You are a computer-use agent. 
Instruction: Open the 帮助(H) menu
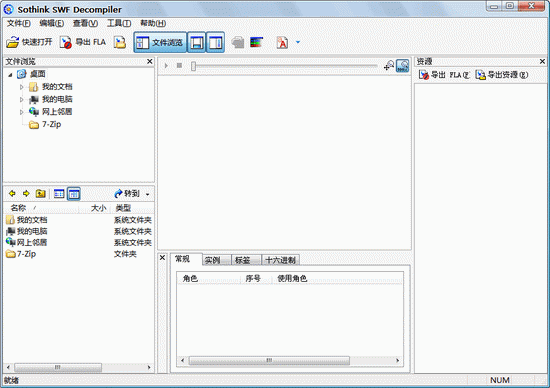(x=153, y=23)
